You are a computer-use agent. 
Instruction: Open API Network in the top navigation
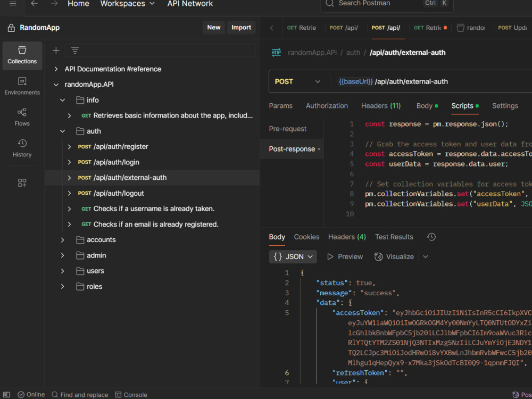[x=190, y=4]
